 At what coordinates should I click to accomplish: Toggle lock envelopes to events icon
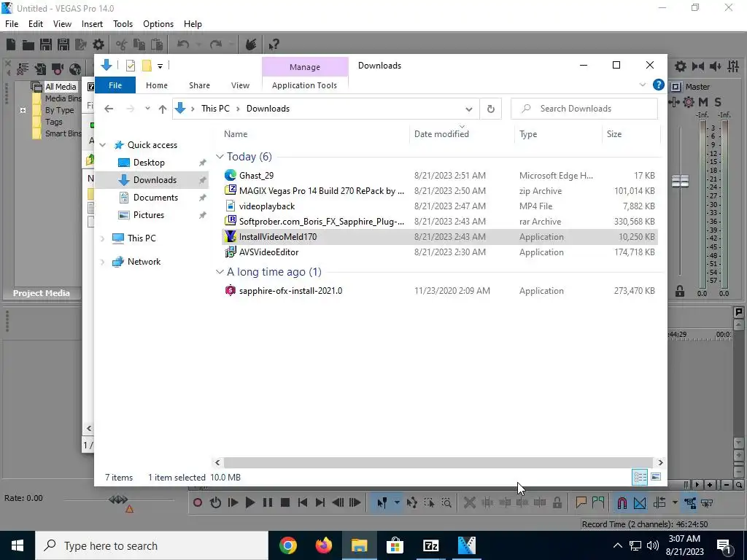click(x=690, y=502)
